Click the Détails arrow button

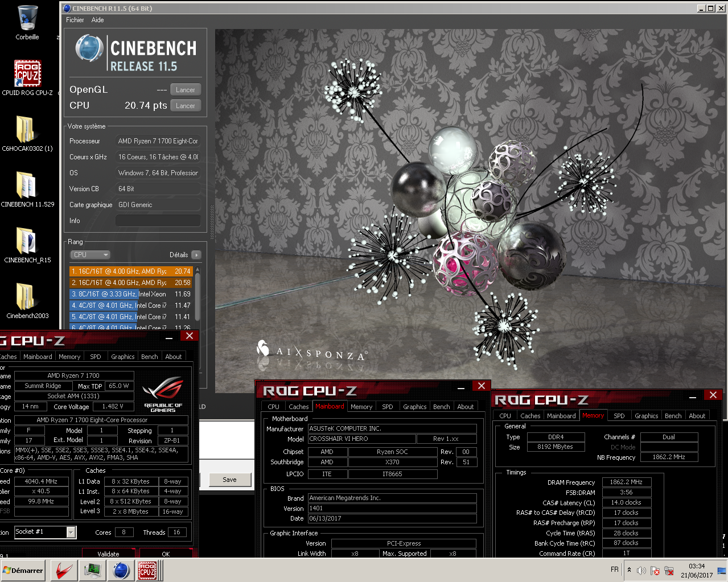(196, 255)
